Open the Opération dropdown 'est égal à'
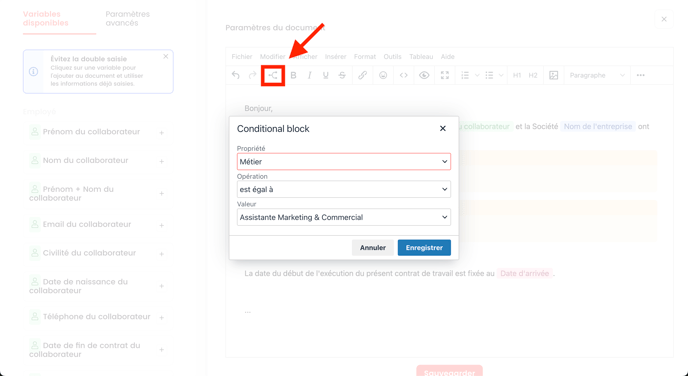The height and width of the screenshot is (376, 688). 344,189
